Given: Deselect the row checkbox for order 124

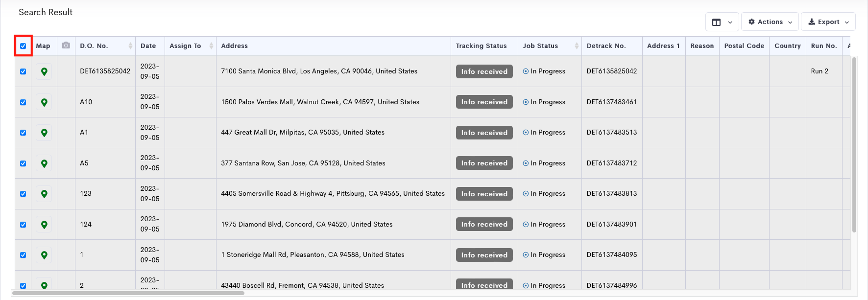Looking at the screenshot, I should tap(23, 225).
